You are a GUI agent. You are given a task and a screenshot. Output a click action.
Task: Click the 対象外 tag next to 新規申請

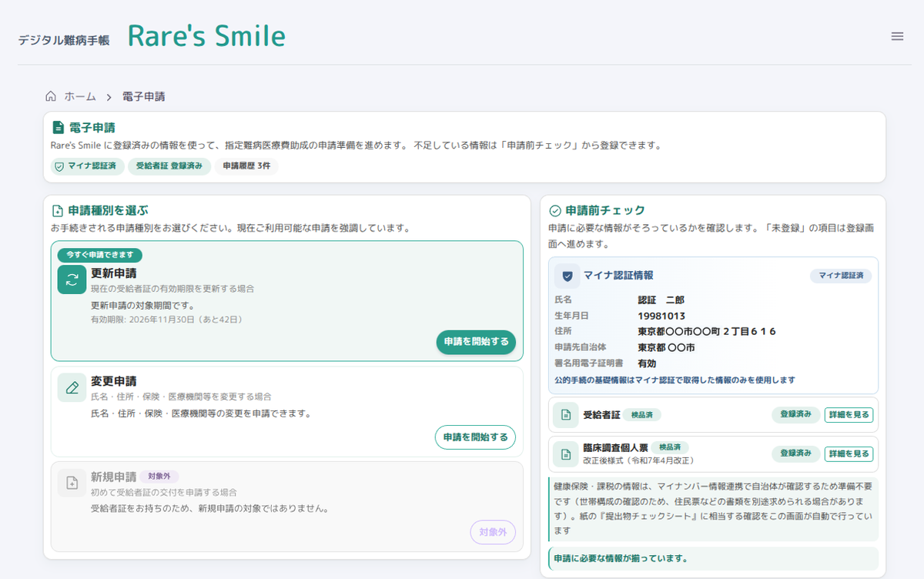tap(159, 477)
